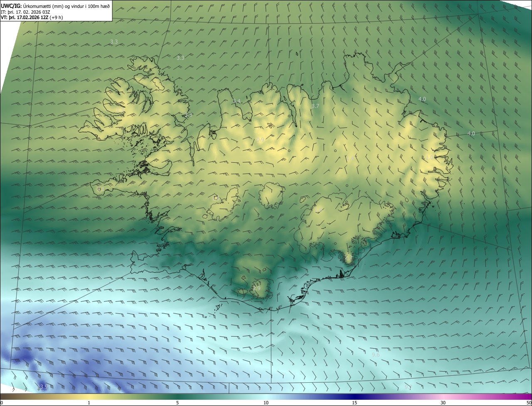The height and width of the screenshot is (406, 532).
Task: Click the title line starting 'UWC/IG: Úrkomumætti'
Action: pyautogui.click(x=55, y=5)
